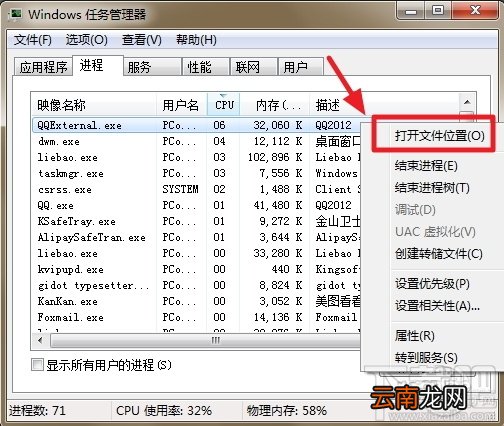Click the 进程数: 71 status entry

[37, 410]
